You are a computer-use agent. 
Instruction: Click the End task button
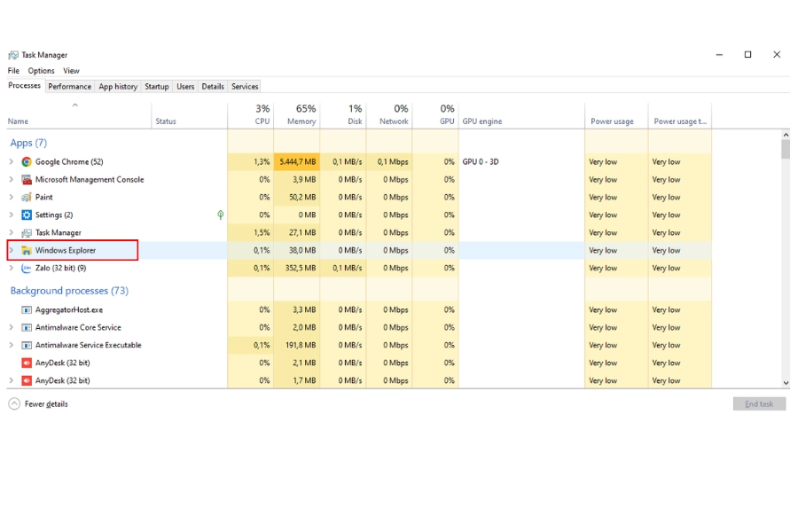pyautogui.click(x=759, y=403)
